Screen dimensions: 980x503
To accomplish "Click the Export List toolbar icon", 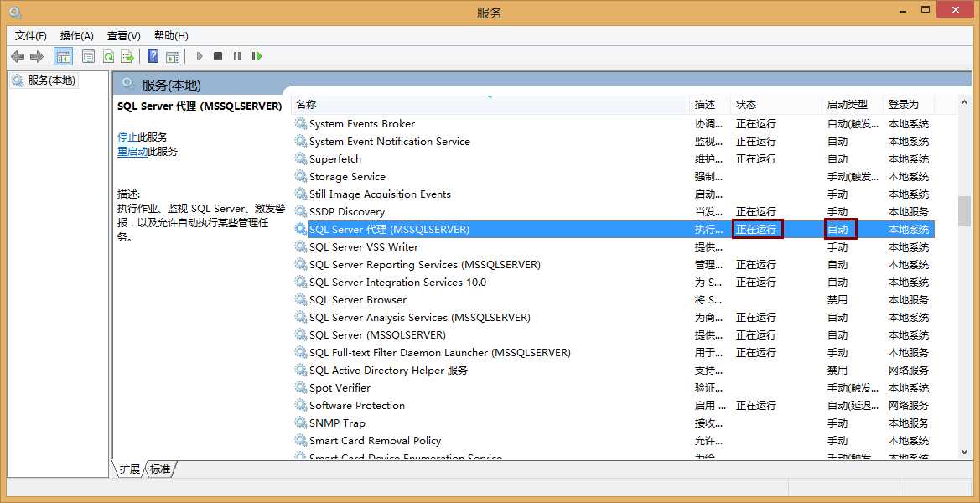I will 127,57.
